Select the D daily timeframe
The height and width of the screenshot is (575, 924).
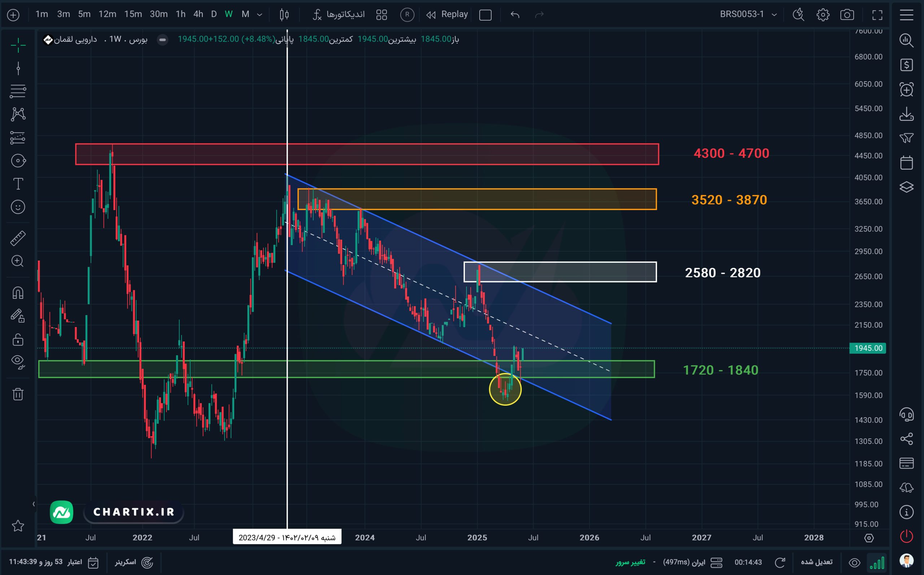coord(214,14)
